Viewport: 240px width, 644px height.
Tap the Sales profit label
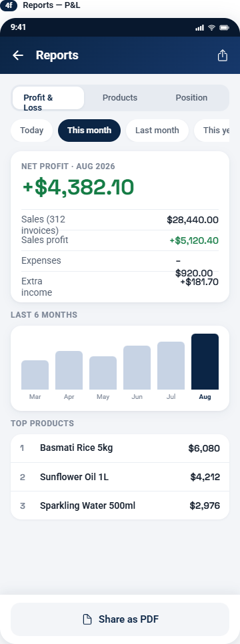click(x=45, y=240)
